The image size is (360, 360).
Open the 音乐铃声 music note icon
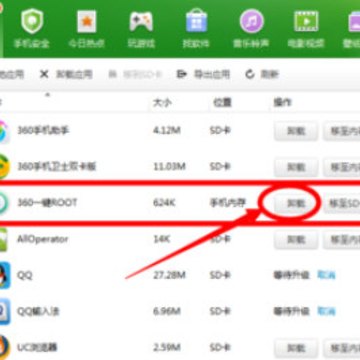pos(251,21)
